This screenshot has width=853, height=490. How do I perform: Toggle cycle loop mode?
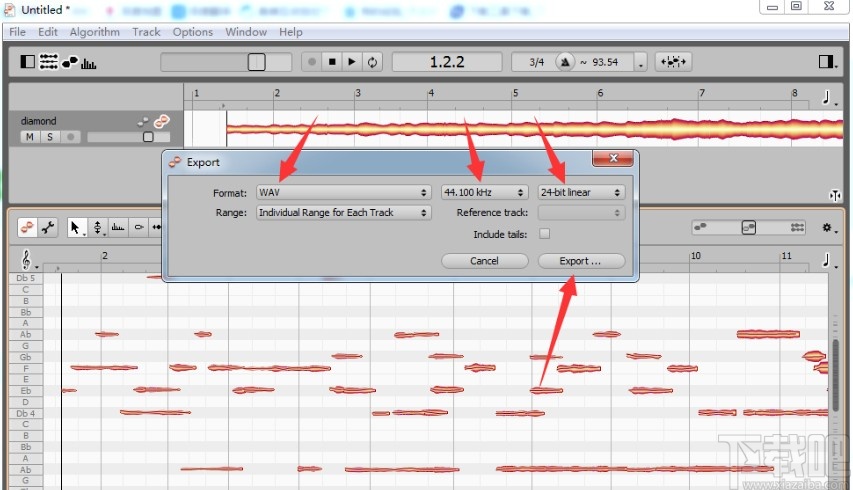pos(372,61)
